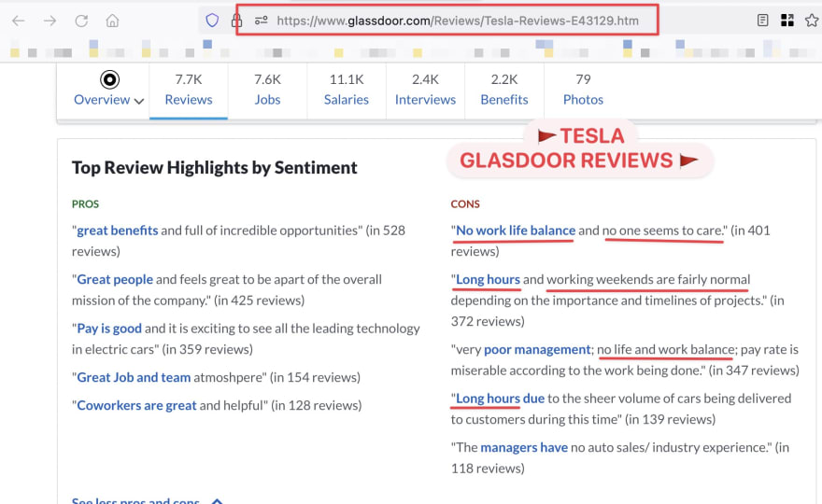Open the 2.4K Interviews tab
The image size is (822, 504).
[x=425, y=90]
